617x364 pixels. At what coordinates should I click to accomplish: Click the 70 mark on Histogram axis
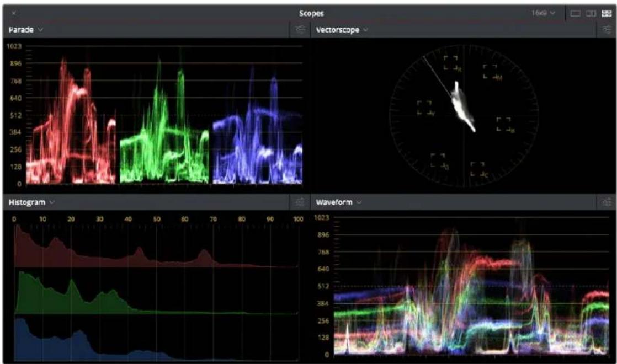click(213, 219)
